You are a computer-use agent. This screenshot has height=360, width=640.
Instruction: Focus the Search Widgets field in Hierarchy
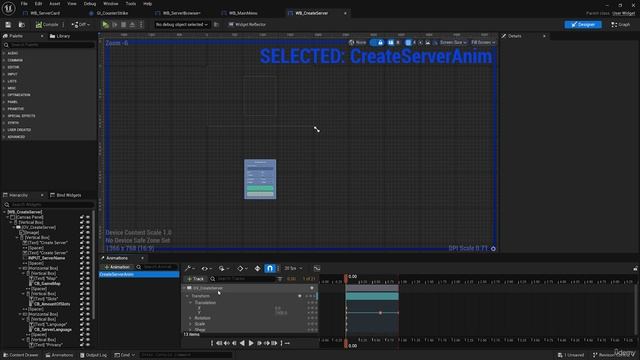click(x=49, y=204)
